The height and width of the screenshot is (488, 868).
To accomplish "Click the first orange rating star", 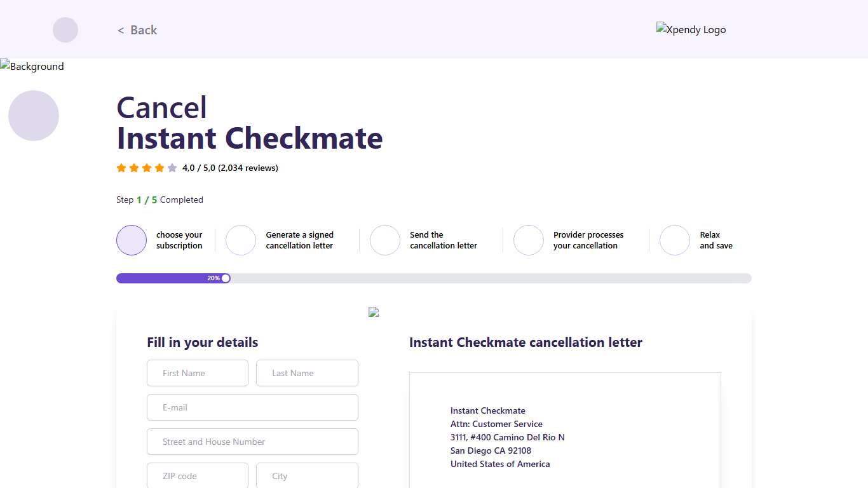I will pyautogui.click(x=121, y=168).
